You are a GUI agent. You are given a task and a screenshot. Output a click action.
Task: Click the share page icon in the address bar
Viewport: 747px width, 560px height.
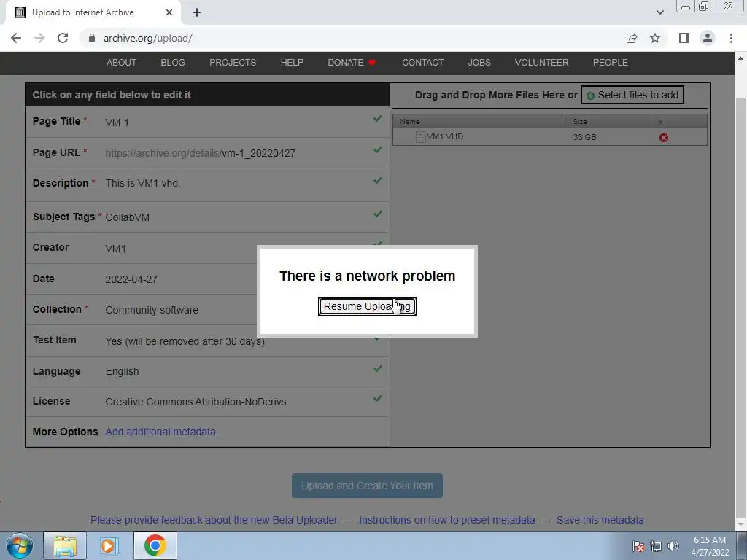[632, 38]
